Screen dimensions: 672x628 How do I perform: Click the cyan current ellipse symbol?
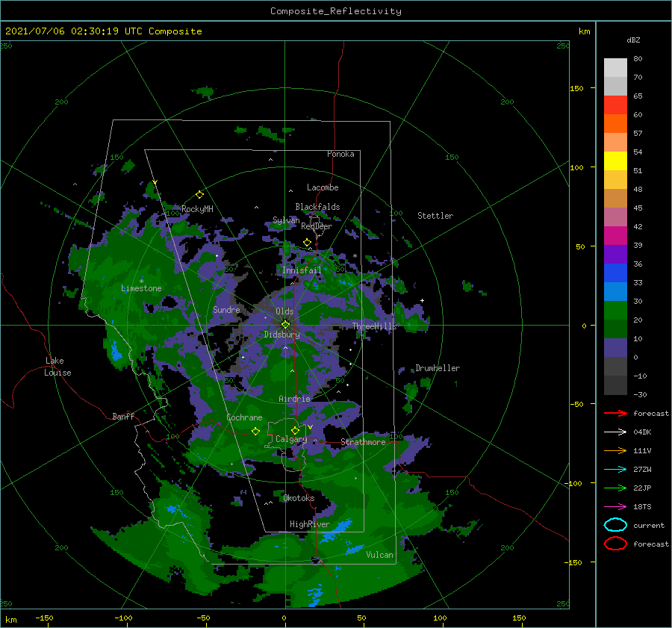pos(615,525)
